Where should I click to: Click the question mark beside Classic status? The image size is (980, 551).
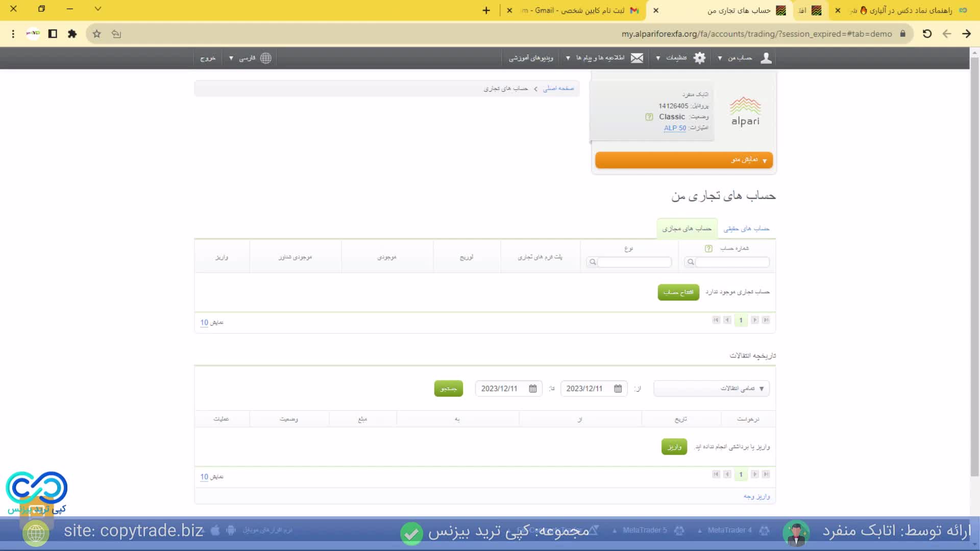click(649, 117)
